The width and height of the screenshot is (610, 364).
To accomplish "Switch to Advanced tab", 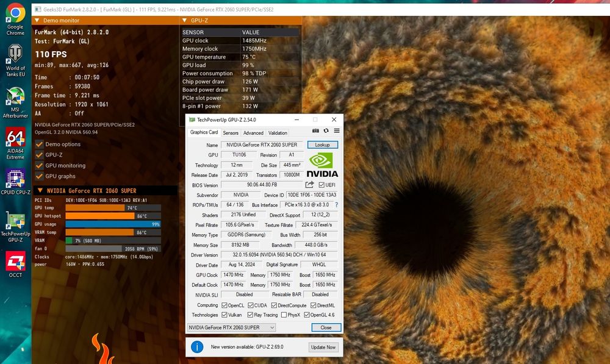I will click(x=253, y=133).
